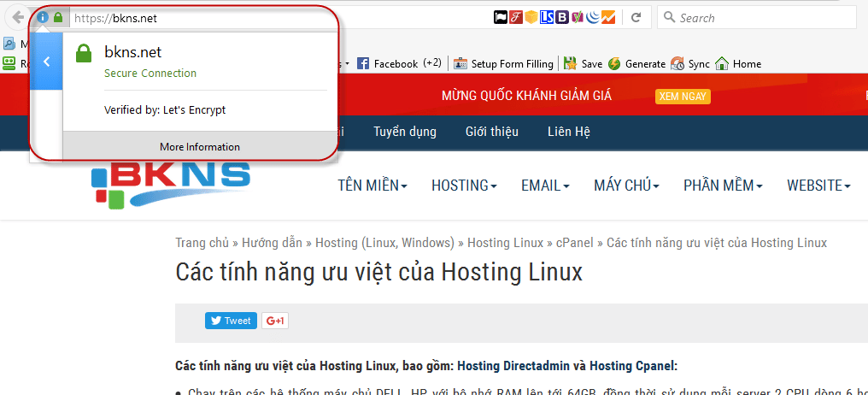The image size is (868, 395).
Task: Click the purple Bootstrap B extension icon
Action: (x=562, y=18)
